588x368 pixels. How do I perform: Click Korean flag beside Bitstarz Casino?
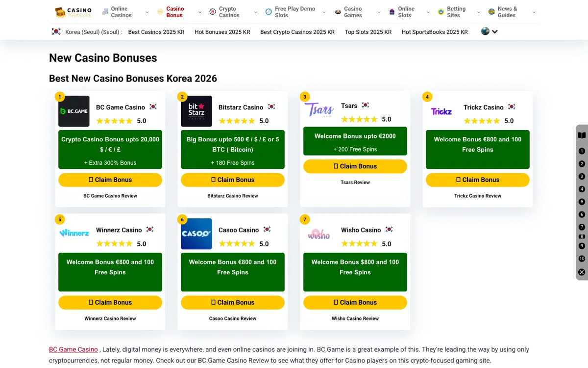(x=271, y=106)
